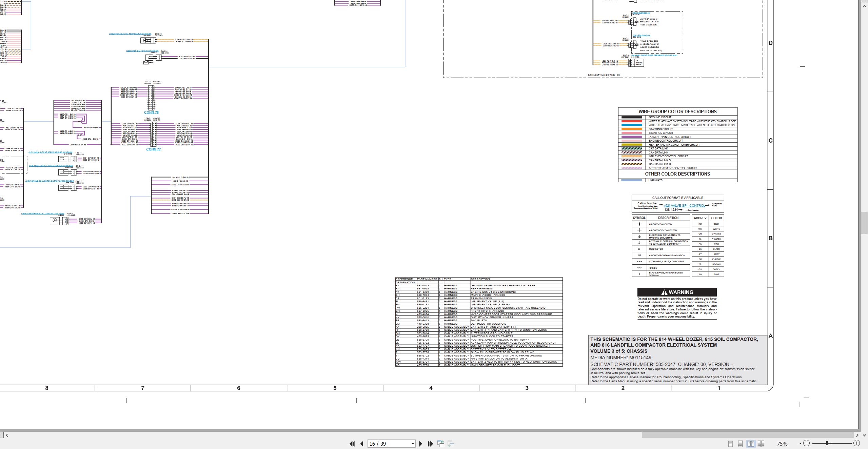Click the OTHER COLOR DESCRIPTIONS heading

pyautogui.click(x=677, y=174)
